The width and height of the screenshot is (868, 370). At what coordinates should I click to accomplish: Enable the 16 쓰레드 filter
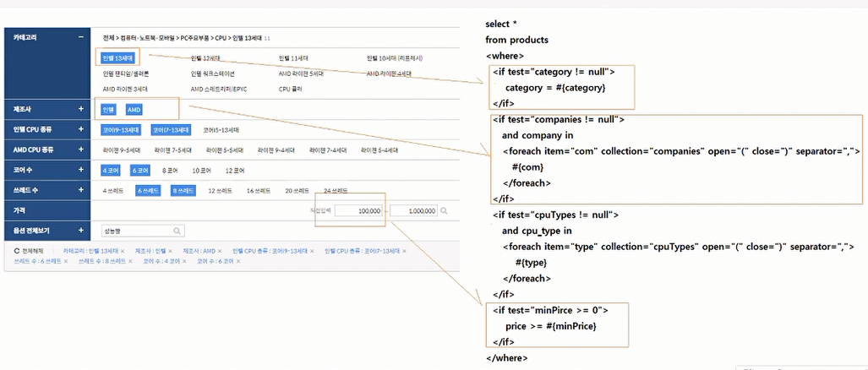(259, 190)
